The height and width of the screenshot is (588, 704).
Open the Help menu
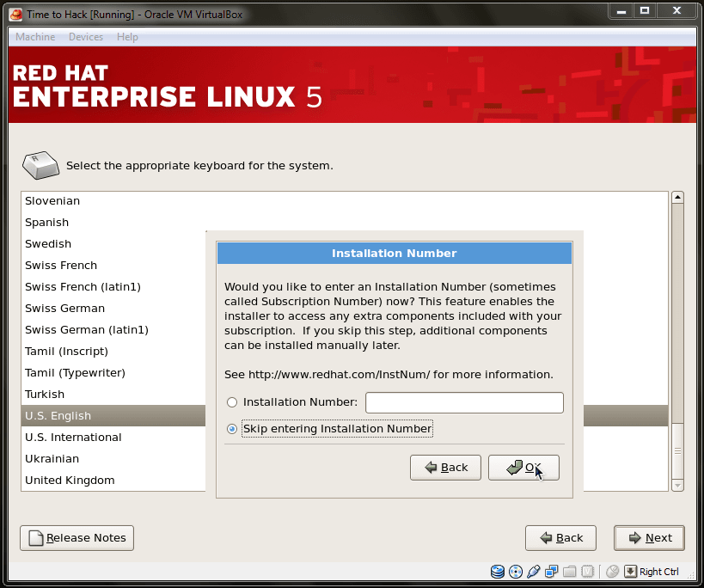coord(127,37)
